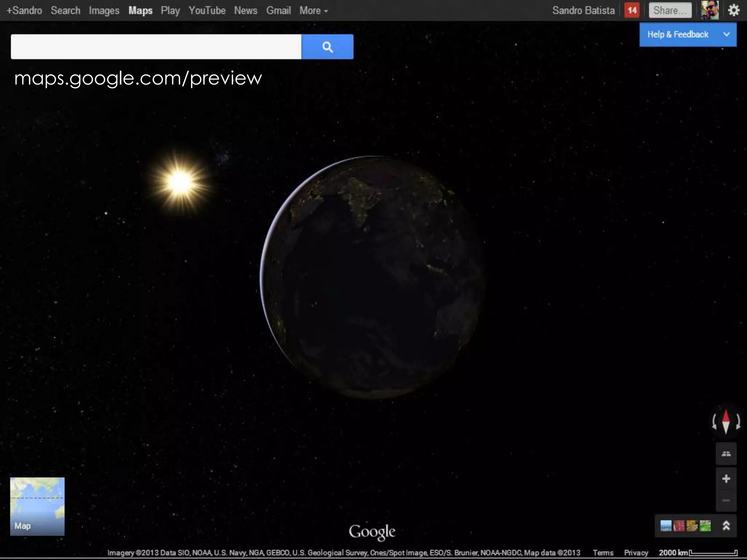Focus the maps search input field

[156, 47]
